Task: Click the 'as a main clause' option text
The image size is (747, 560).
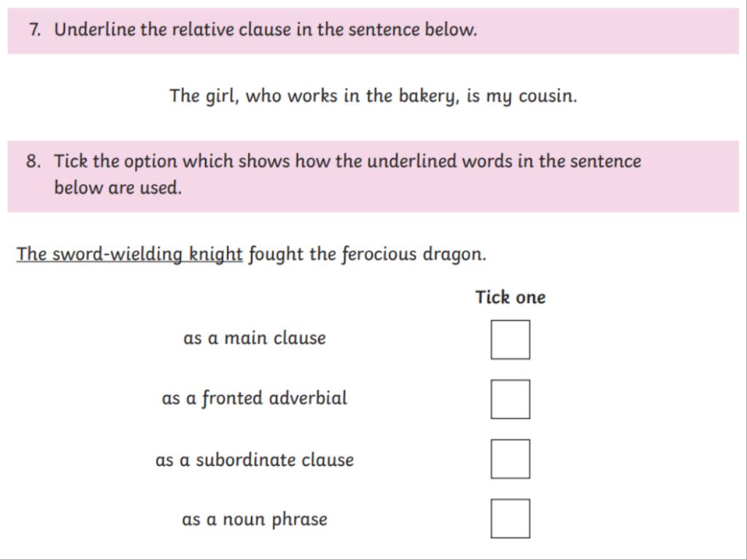Action: click(255, 338)
